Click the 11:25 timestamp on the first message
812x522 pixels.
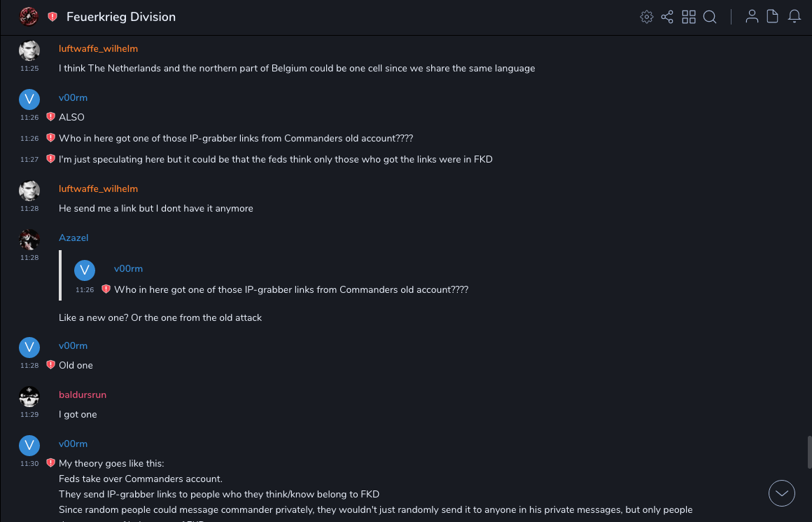(29, 69)
